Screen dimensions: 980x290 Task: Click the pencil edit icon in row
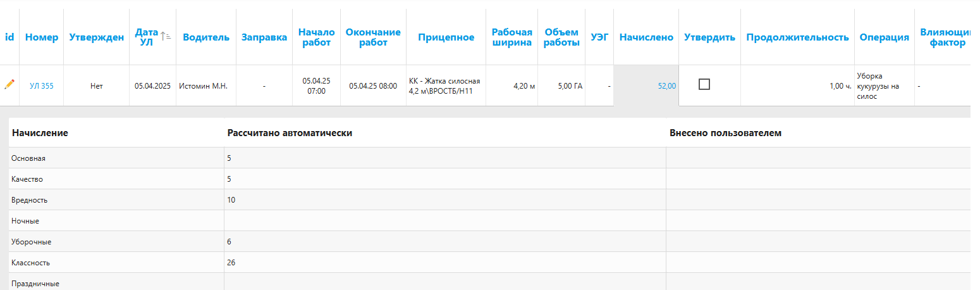tap(9, 84)
